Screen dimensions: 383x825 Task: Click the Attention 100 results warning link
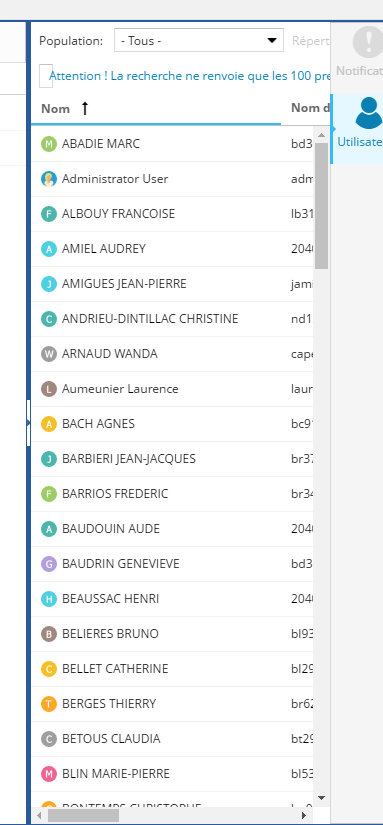tap(189, 76)
